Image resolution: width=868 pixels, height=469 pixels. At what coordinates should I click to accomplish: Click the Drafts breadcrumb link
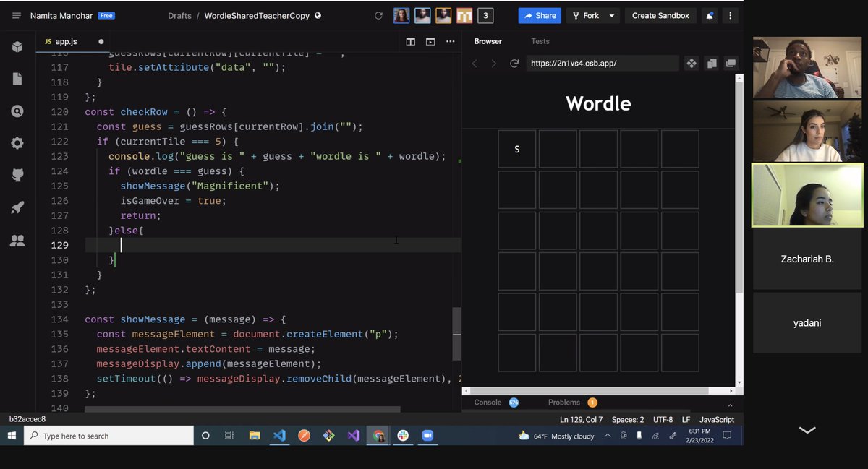(x=180, y=15)
